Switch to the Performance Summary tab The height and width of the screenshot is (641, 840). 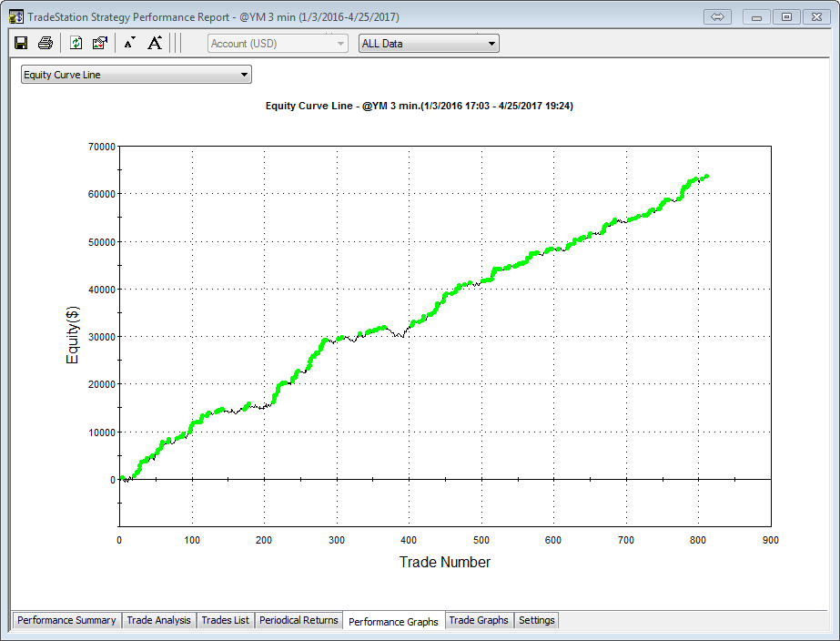click(x=66, y=620)
